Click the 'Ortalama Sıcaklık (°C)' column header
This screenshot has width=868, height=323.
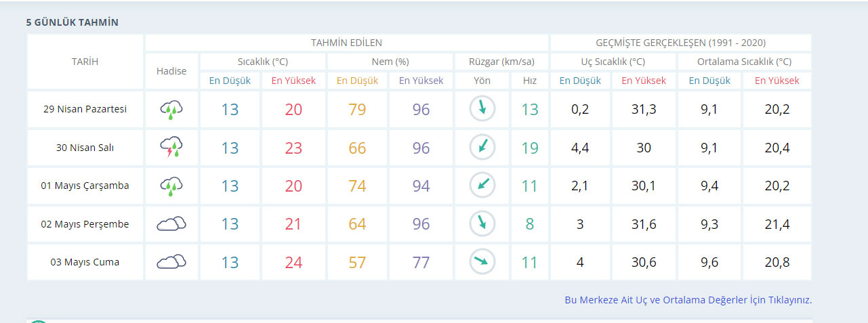click(x=744, y=62)
